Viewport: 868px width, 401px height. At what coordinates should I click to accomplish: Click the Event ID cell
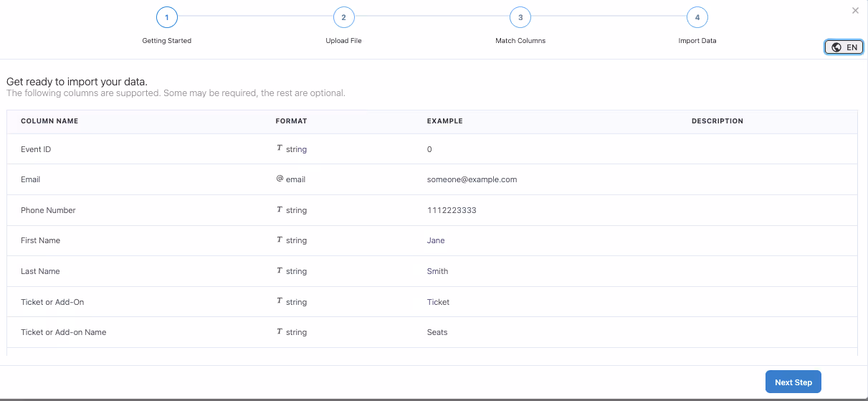point(36,149)
